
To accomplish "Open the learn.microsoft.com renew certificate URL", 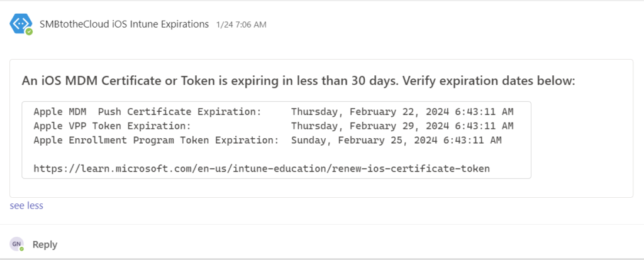I will (x=261, y=168).
